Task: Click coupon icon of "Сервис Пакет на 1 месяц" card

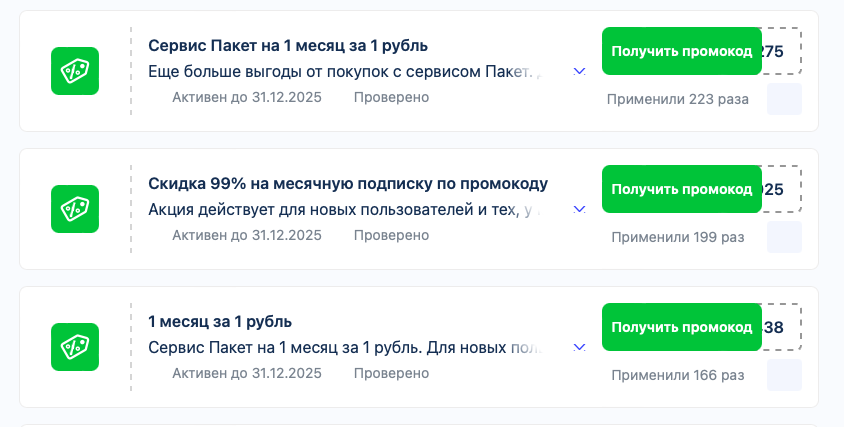Action: point(75,71)
